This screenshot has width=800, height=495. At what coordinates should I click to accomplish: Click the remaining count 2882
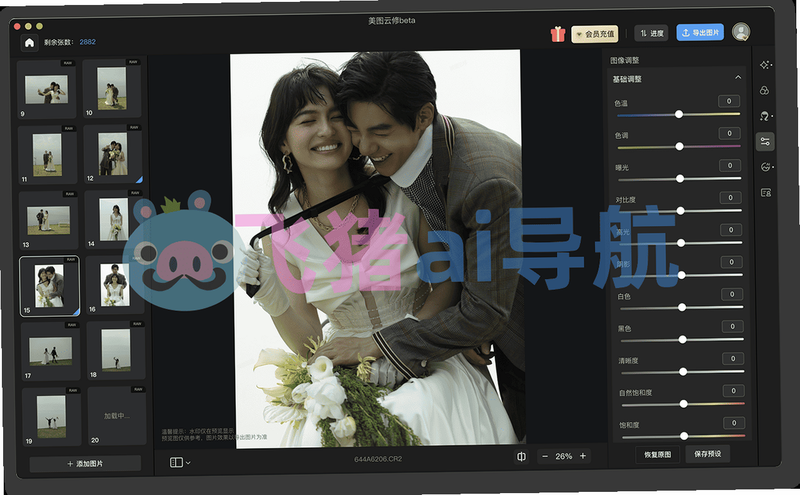pos(87,42)
